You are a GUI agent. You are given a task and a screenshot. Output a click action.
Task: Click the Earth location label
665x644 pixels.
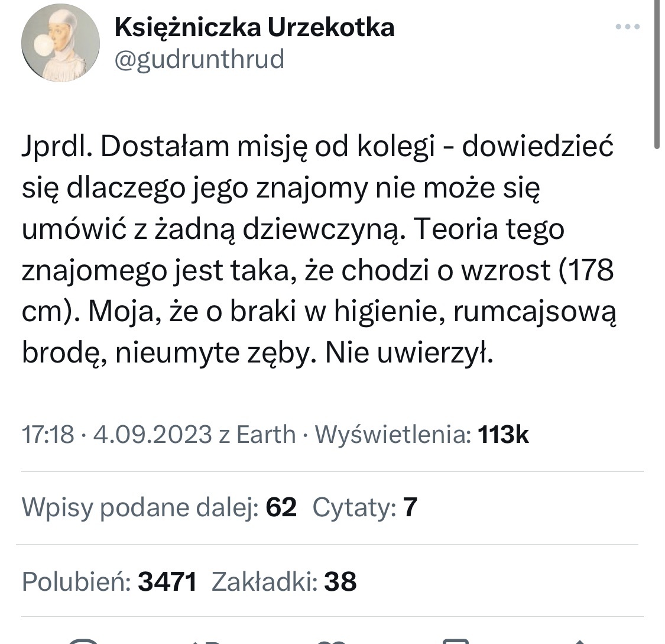(x=265, y=435)
